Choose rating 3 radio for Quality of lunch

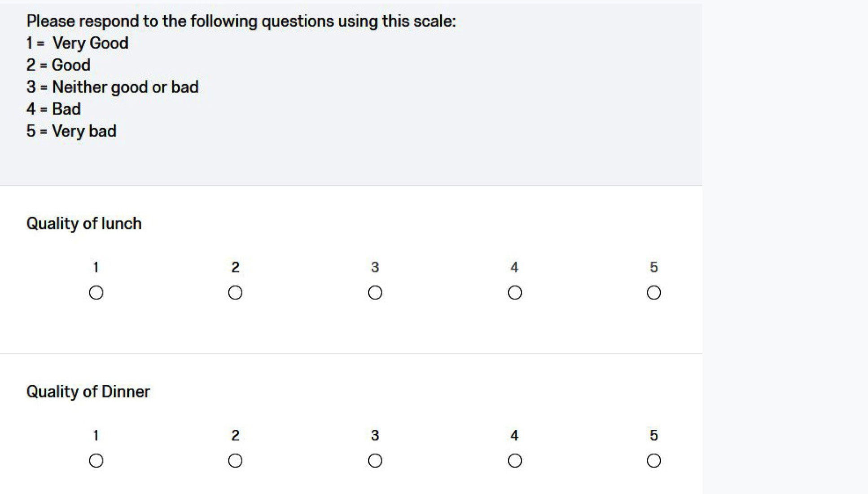click(375, 292)
